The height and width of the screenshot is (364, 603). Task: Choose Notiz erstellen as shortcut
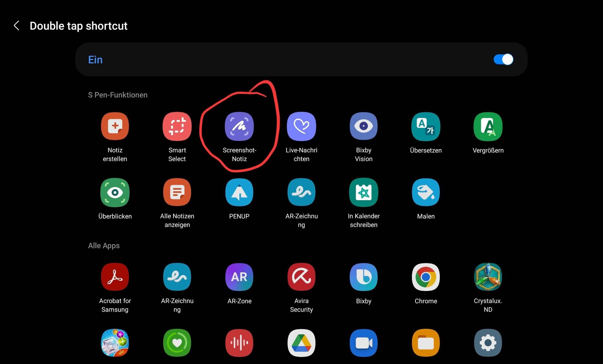[x=115, y=126]
